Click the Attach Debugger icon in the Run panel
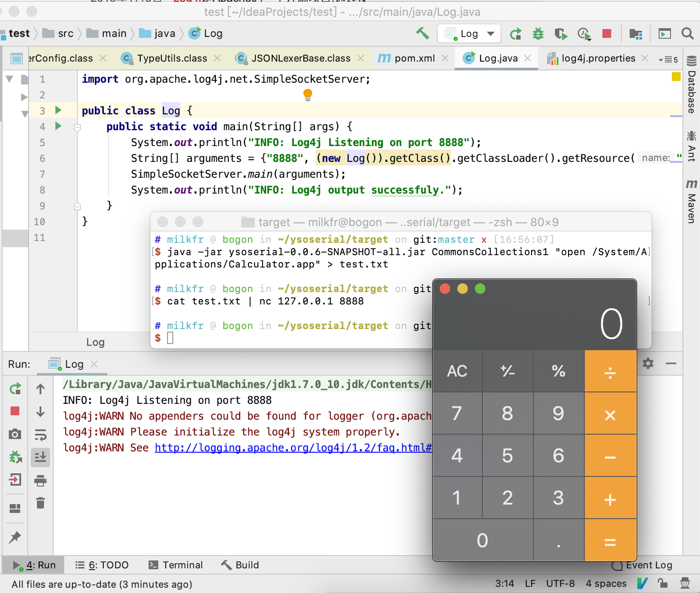Viewport: 700px width, 593px height. point(15,457)
